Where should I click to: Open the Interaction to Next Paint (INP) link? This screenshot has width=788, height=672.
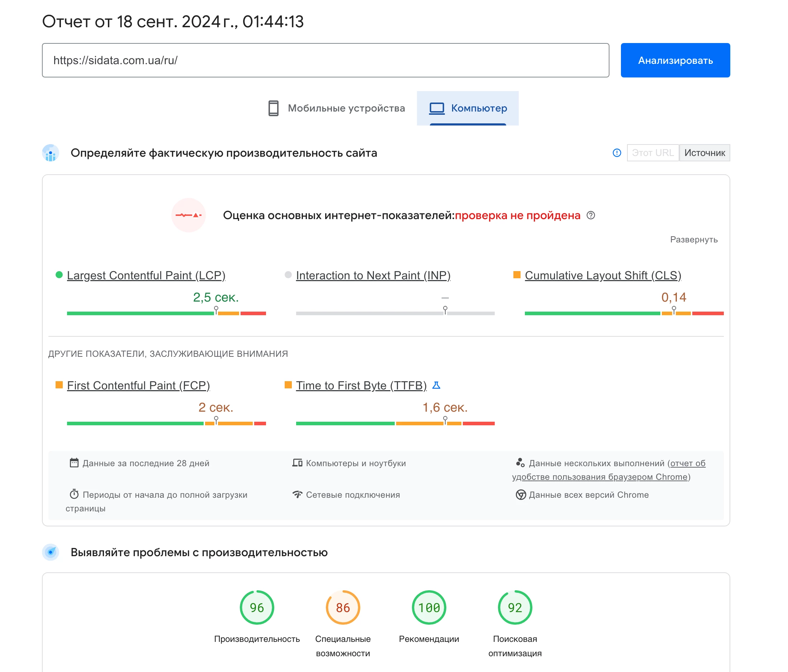point(373,275)
